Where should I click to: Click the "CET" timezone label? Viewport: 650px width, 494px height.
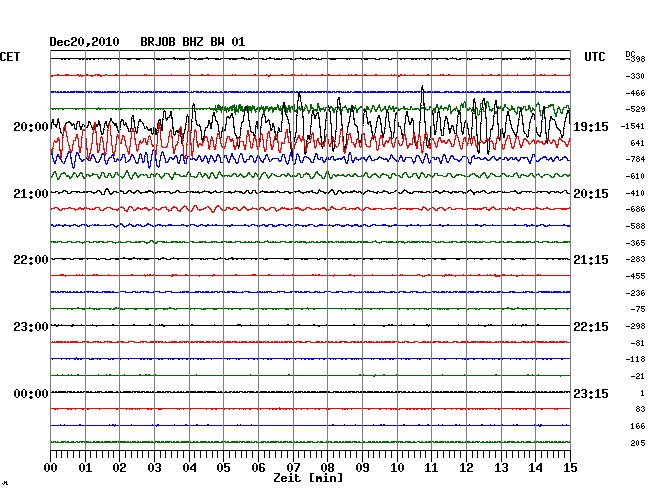(10, 57)
